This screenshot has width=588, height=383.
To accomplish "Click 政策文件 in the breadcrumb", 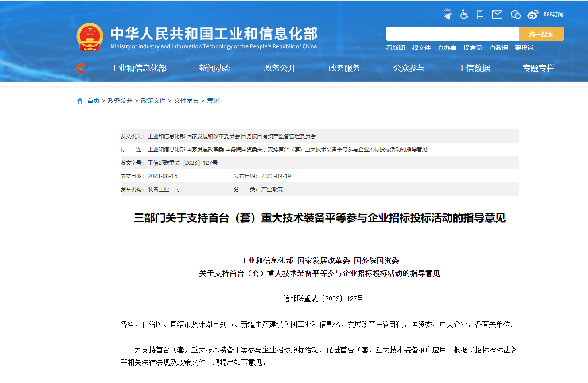I will coord(153,101).
